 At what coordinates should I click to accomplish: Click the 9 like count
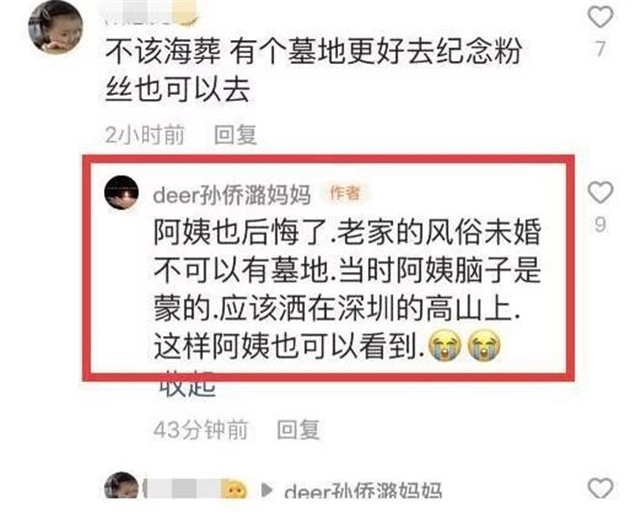(x=600, y=225)
